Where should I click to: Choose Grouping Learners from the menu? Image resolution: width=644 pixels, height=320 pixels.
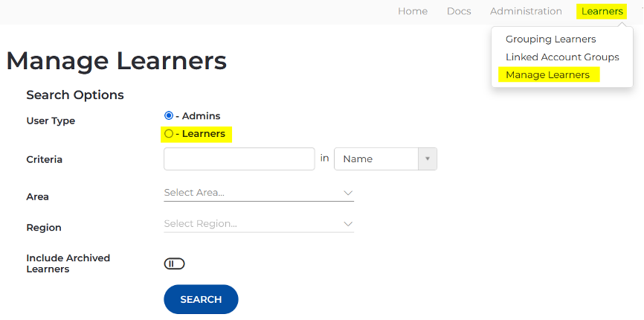tap(550, 39)
